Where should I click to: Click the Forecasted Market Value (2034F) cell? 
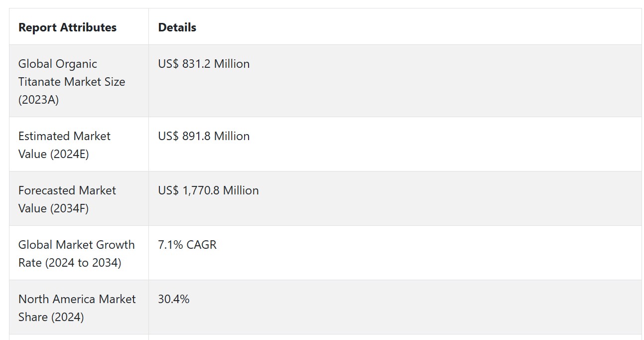(79, 199)
